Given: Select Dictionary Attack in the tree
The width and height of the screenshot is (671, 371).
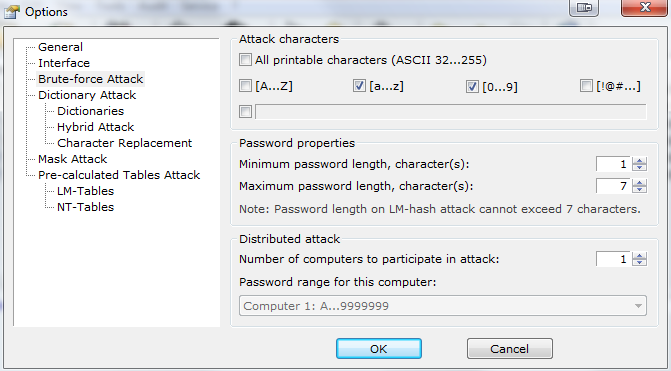Looking at the screenshot, I should [x=87, y=95].
